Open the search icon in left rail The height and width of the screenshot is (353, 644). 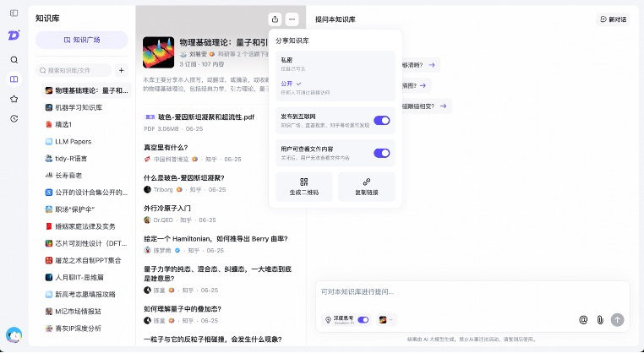[14, 60]
